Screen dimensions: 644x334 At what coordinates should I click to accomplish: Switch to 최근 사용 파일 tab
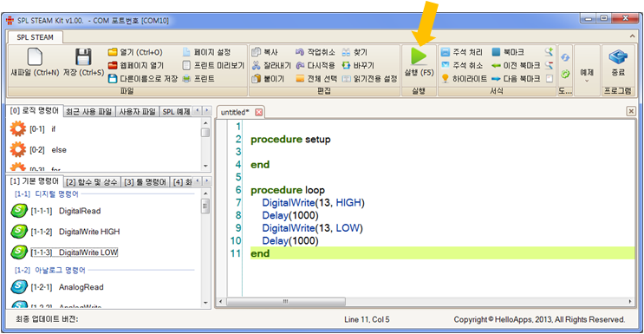pos(89,111)
